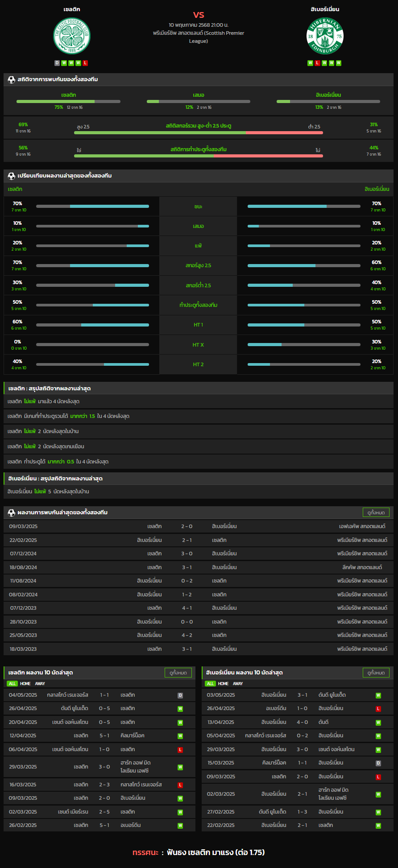Click the W result badge on 26/02/2025 row
This screenshot has width=398, height=868.
[x=180, y=826]
